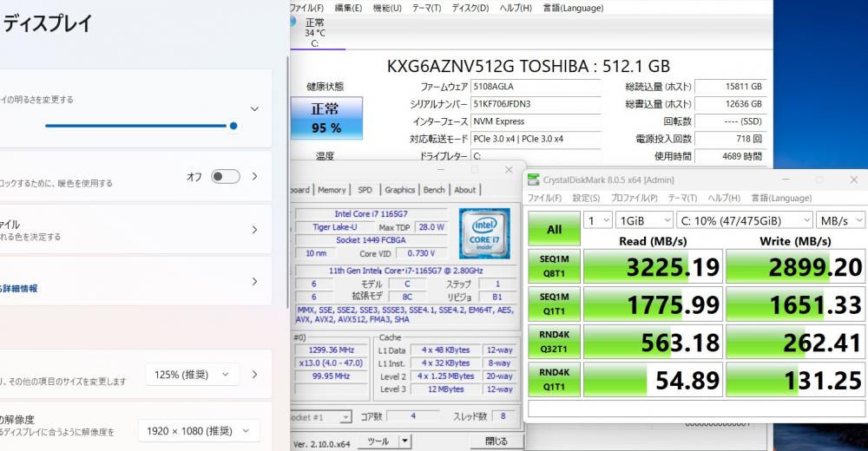The width and height of the screenshot is (868, 451).
Task: Switch to the Memory tab in CPU-Z
Action: tap(332, 190)
